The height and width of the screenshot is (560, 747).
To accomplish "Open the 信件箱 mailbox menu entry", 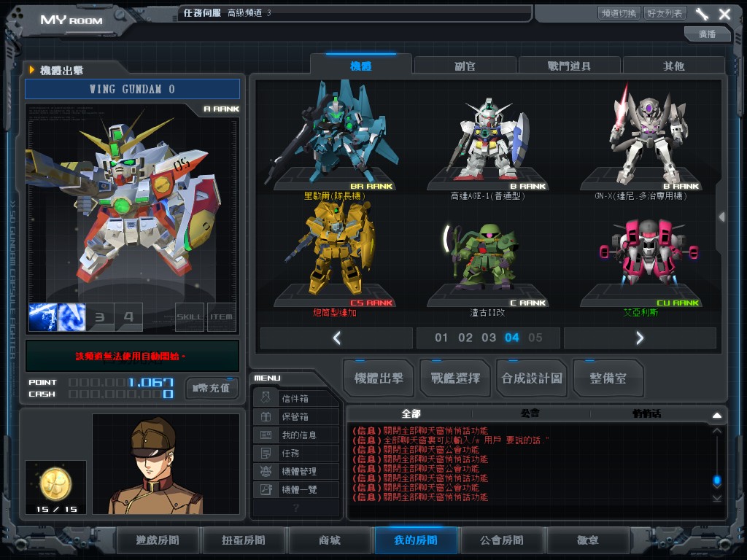I will (x=297, y=398).
